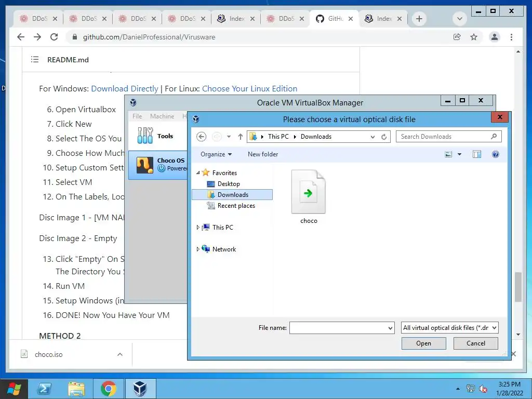Screen dimensions: 532x399
Task: Toggle the README table of contents icon
Action: pos(35,60)
